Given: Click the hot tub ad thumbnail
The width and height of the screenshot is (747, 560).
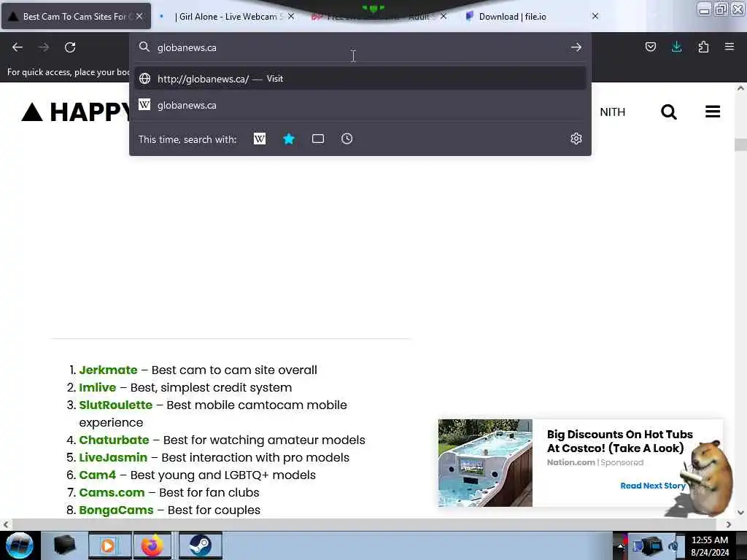Looking at the screenshot, I should click(485, 463).
